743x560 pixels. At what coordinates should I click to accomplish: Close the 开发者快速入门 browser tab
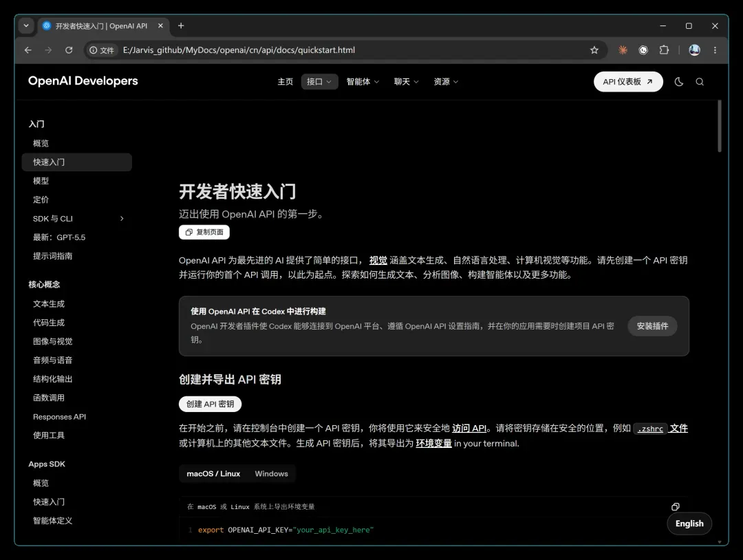(x=160, y=25)
